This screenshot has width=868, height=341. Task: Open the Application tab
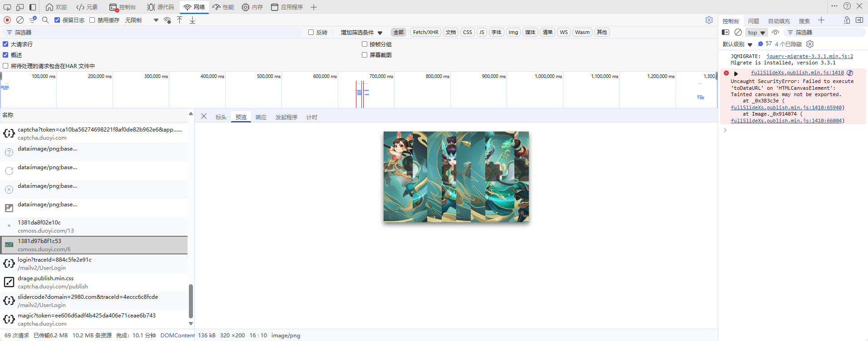click(x=287, y=7)
